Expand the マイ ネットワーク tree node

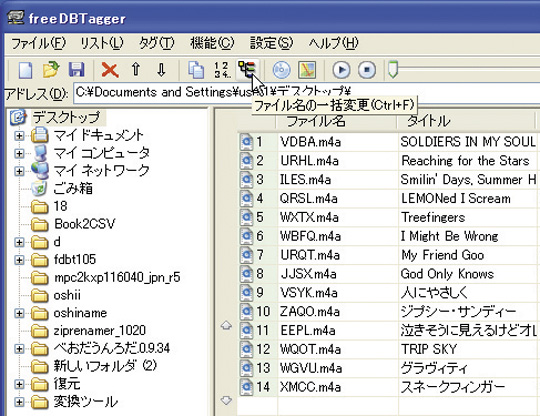point(19,171)
